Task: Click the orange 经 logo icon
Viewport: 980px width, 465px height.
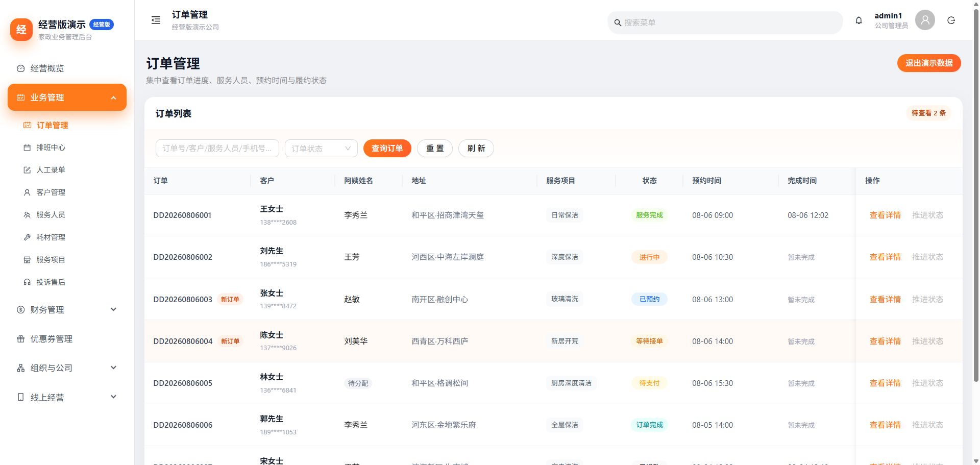Action: 21,29
